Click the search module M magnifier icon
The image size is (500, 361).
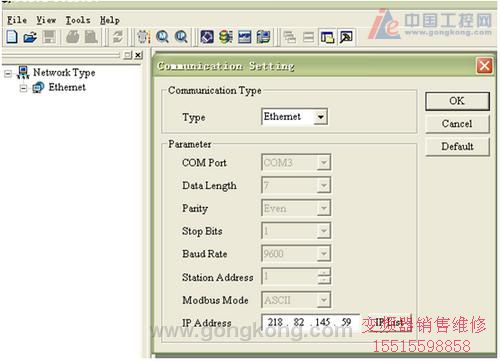(162, 37)
